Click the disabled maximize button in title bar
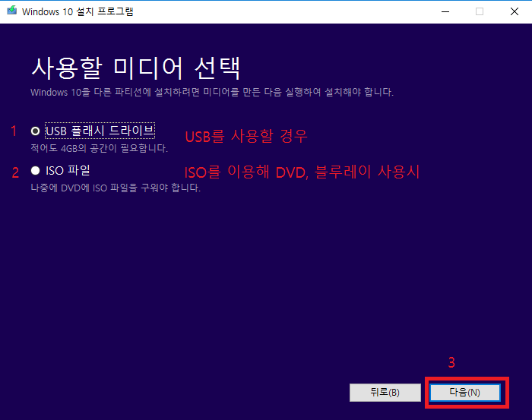This screenshot has height=420, width=532. pos(480,11)
